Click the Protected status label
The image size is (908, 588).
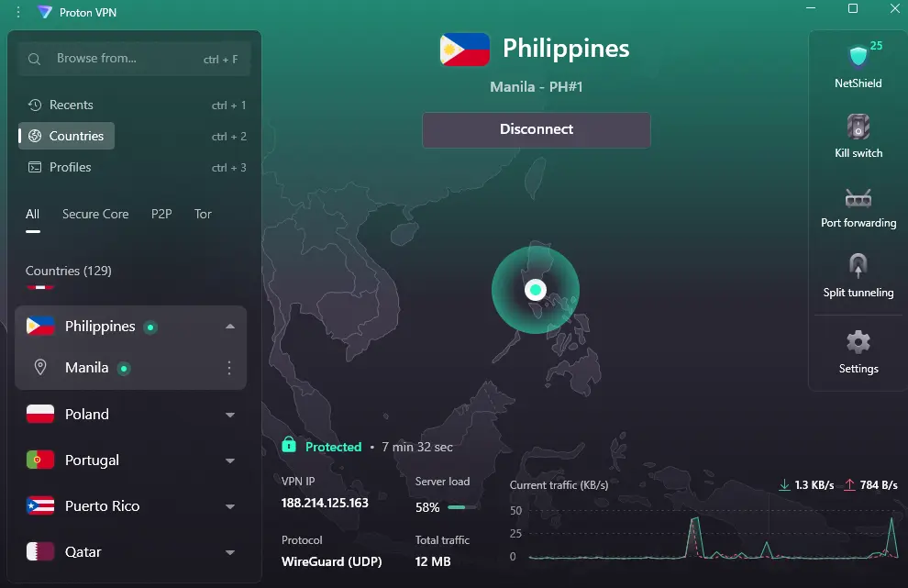[334, 447]
